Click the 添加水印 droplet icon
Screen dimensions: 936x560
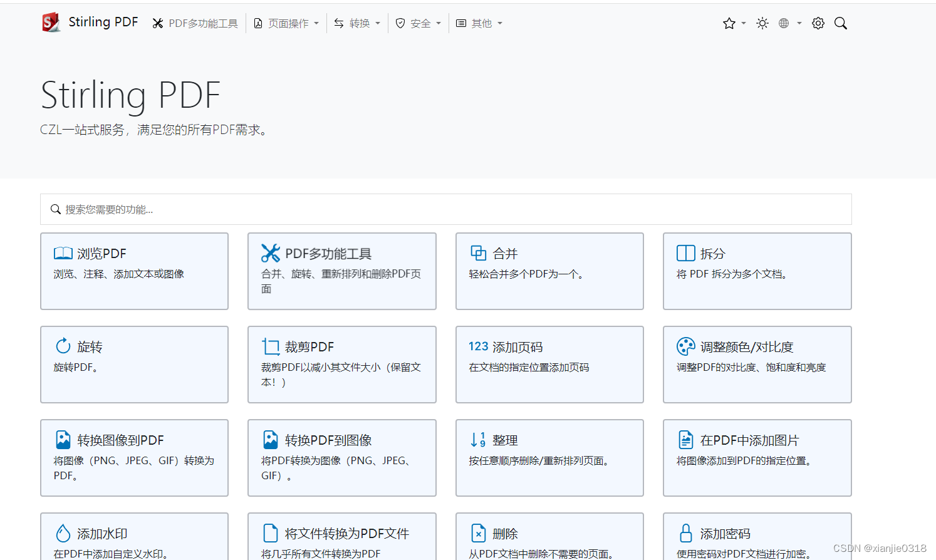63,533
